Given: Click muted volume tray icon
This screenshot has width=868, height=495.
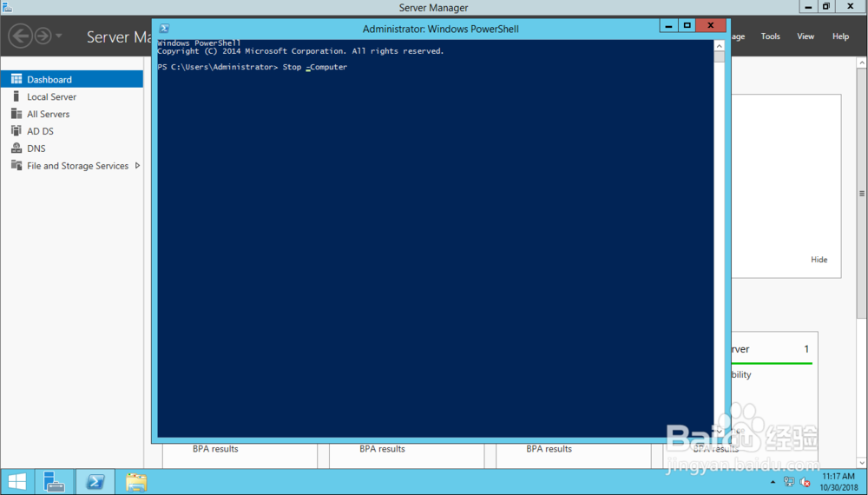Looking at the screenshot, I should (805, 482).
